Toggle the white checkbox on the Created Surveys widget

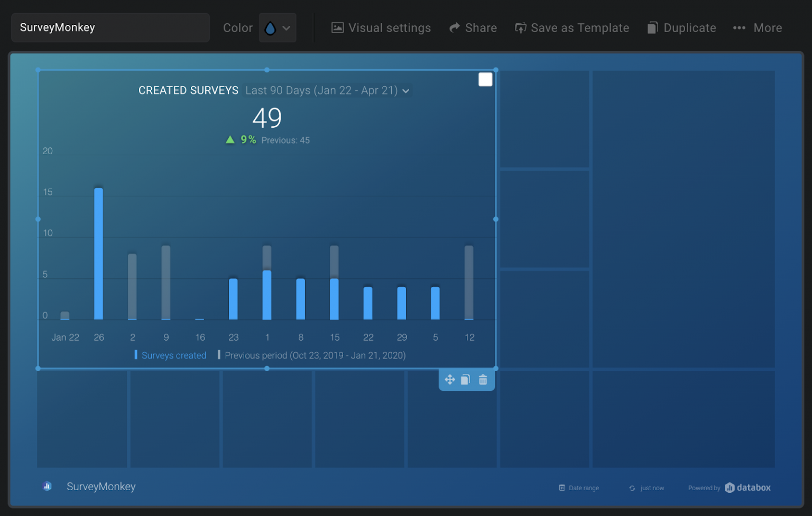click(485, 79)
